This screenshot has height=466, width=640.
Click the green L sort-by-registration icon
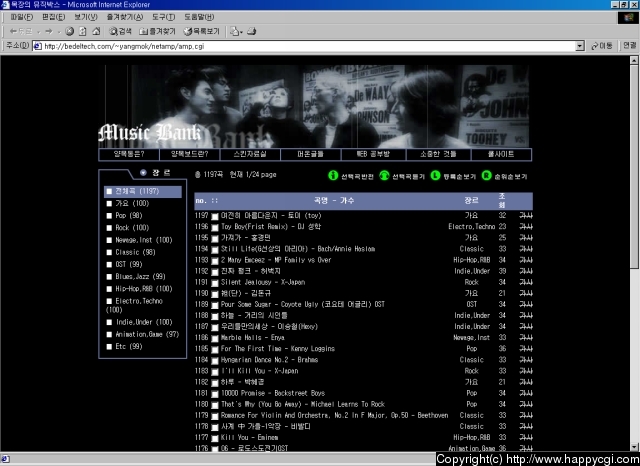click(x=436, y=175)
